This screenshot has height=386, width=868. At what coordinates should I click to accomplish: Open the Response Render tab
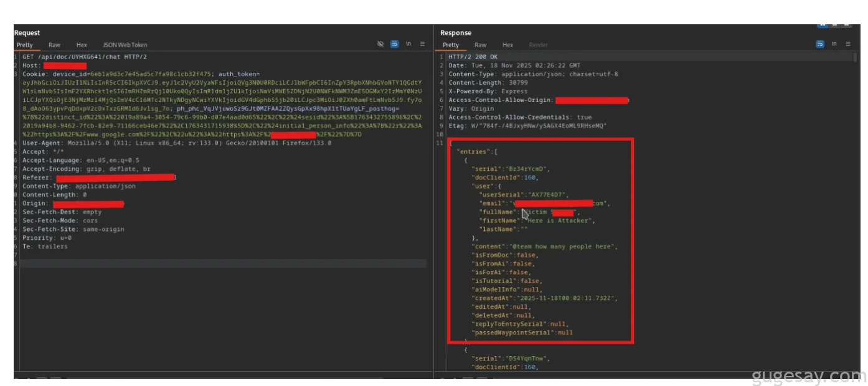point(538,45)
